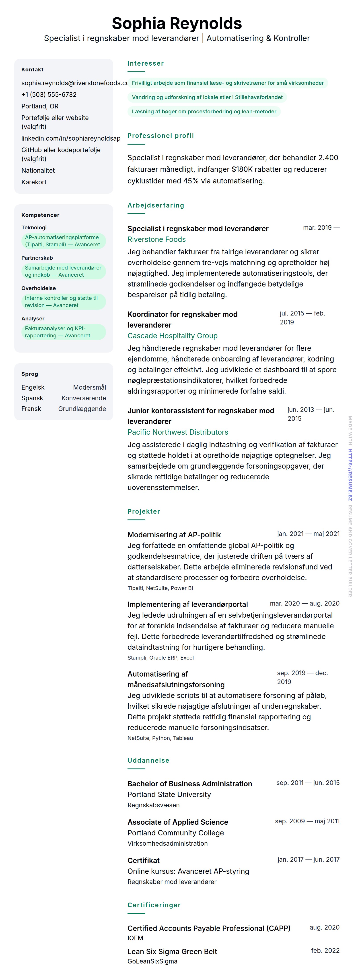Click the "Vandring og udforskning" interest tag
The height and width of the screenshot is (980, 354).
coord(207,97)
